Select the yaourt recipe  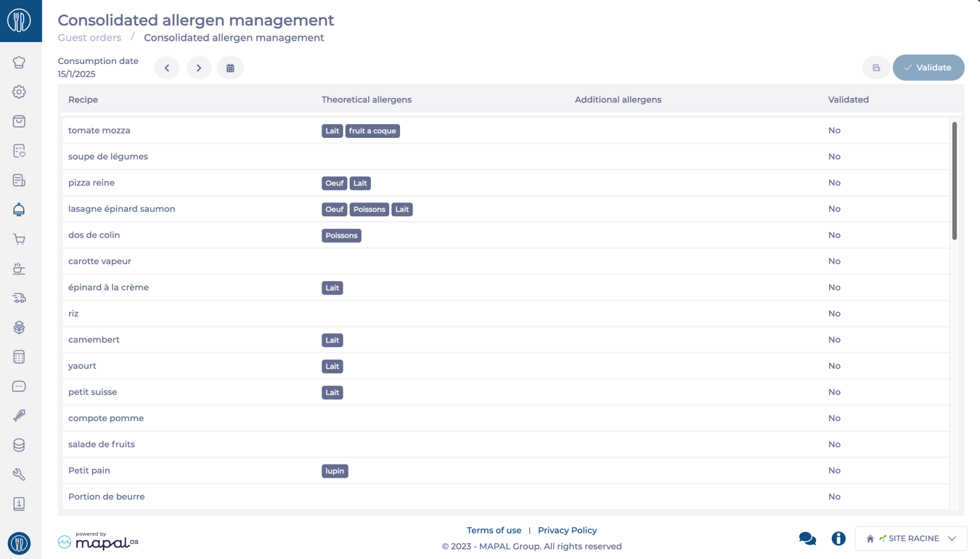click(506, 366)
